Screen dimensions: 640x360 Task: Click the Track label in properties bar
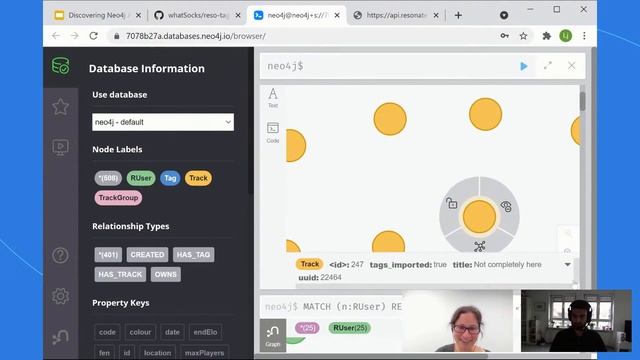pos(310,264)
